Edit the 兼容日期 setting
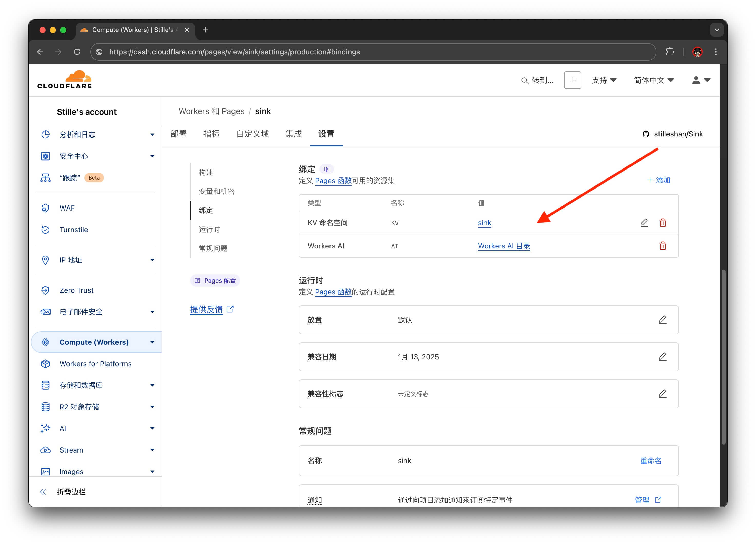756x545 pixels. (663, 356)
